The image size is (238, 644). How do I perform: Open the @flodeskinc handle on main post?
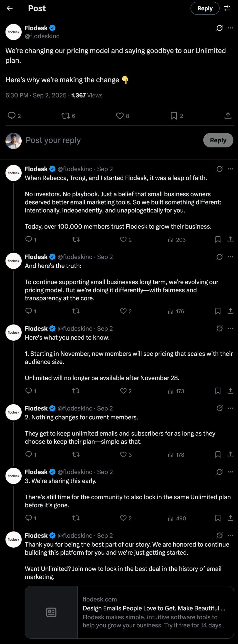click(42, 36)
